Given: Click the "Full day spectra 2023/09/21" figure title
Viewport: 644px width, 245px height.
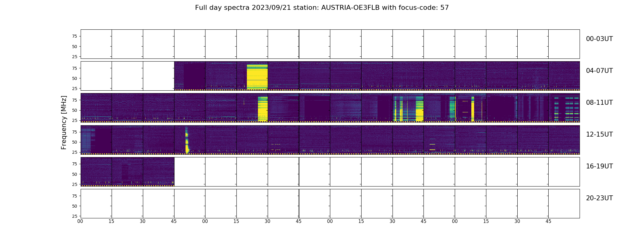Looking at the screenshot, I should click(322, 8).
